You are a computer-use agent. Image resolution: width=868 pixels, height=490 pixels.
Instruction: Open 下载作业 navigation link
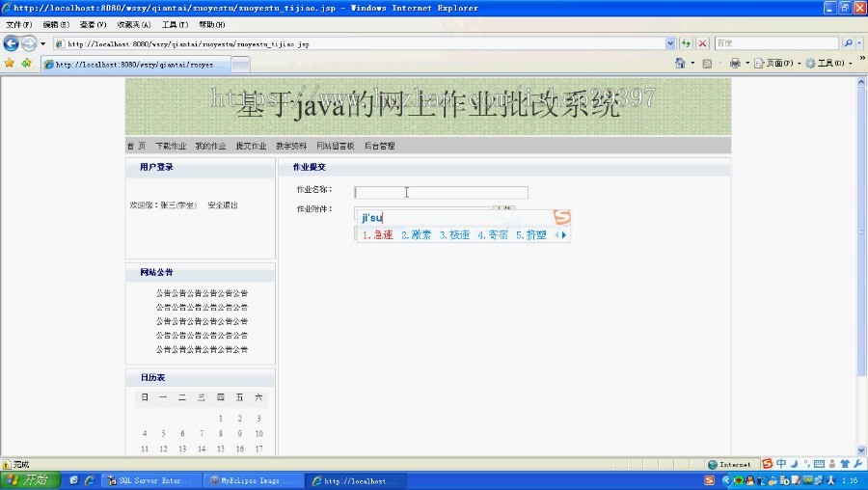[171, 146]
